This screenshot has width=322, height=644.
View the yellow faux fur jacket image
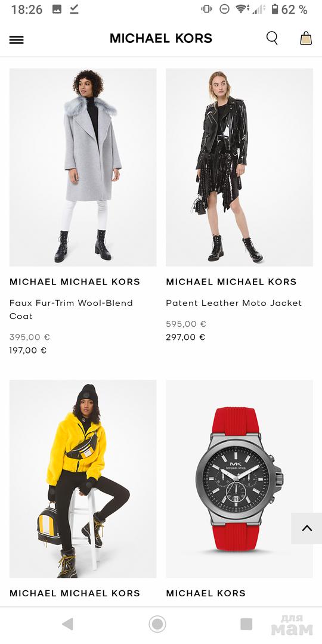[x=83, y=478]
